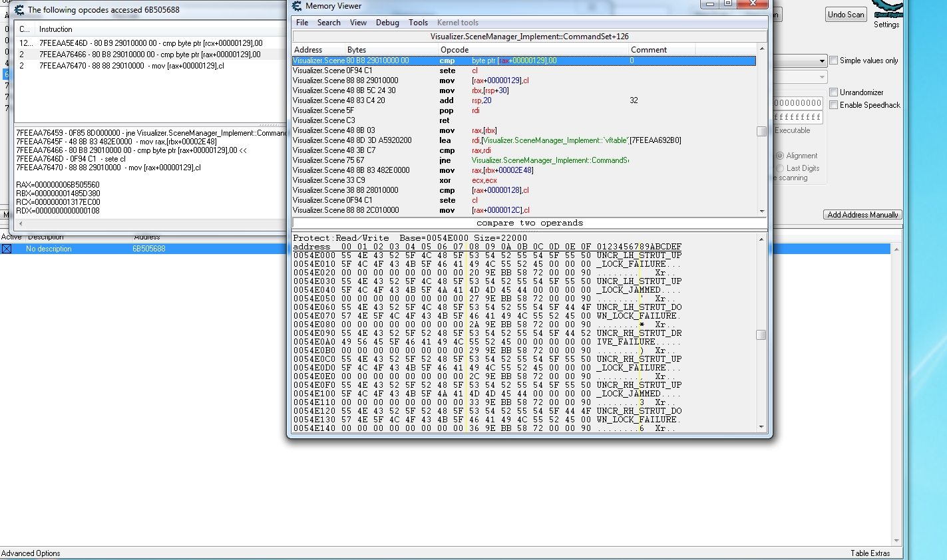Image resolution: width=947 pixels, height=560 pixels.
Task: Enable the Speedhack checkbox
Action: (834, 105)
